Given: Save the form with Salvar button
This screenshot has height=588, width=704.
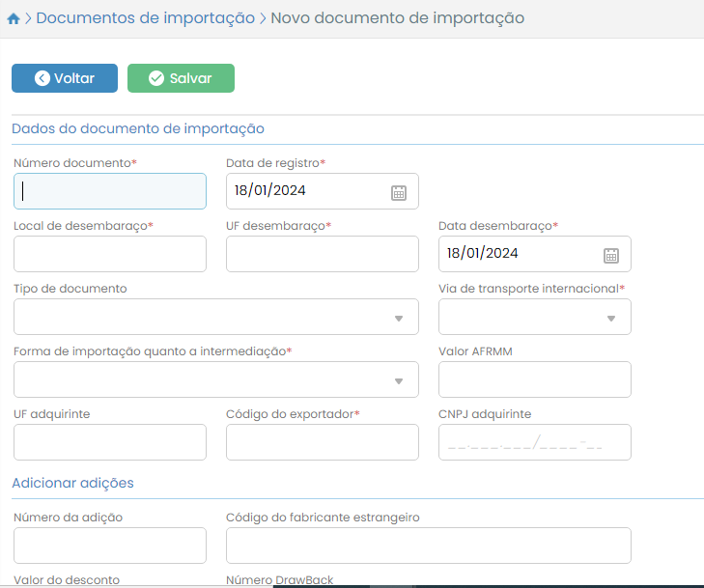Looking at the screenshot, I should [181, 78].
